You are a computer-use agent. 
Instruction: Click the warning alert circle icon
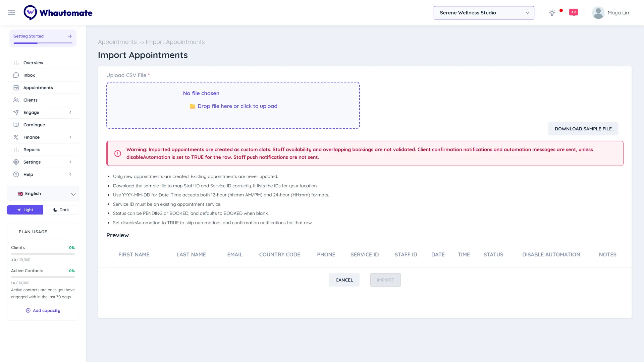[x=118, y=154]
